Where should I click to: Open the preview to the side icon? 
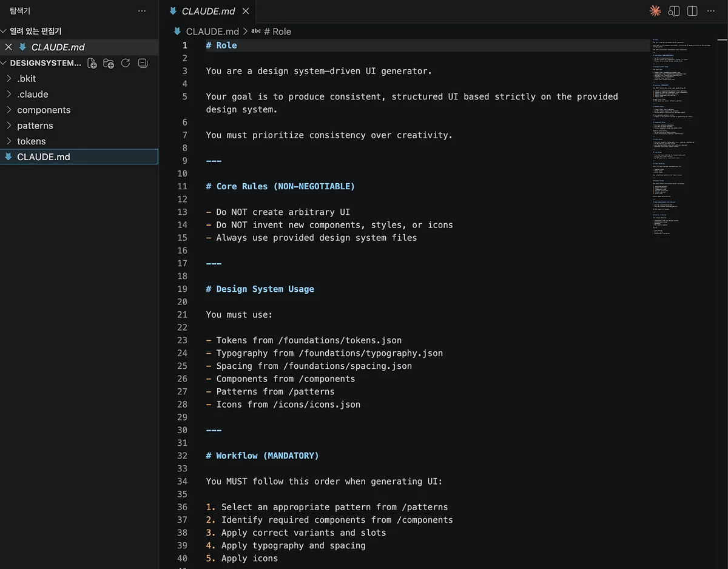673,11
